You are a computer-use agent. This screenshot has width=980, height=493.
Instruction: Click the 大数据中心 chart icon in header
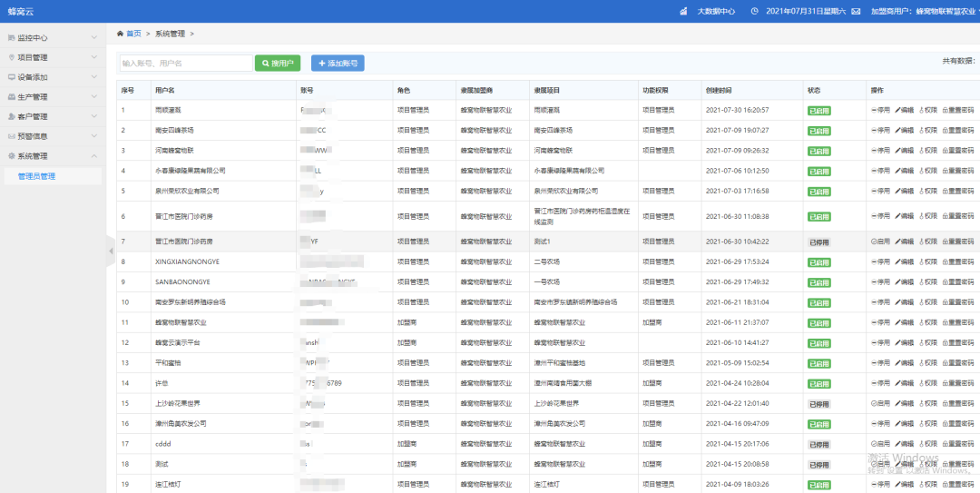click(684, 11)
